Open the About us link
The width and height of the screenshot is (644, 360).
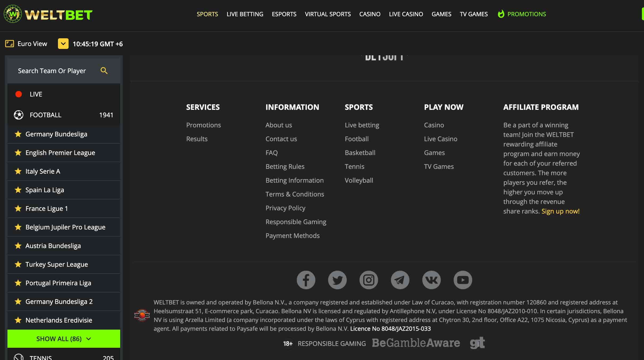[279, 125]
